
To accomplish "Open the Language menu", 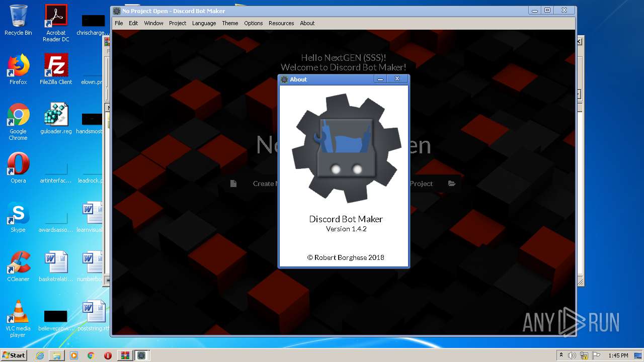I will [x=204, y=23].
